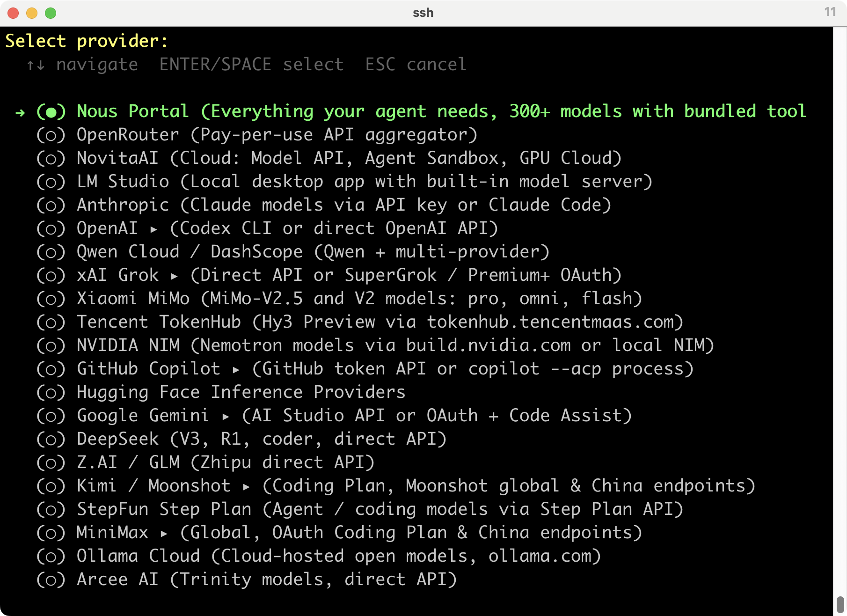
Task: Pick the GitHub Copilot radio button
Action: tap(51, 369)
